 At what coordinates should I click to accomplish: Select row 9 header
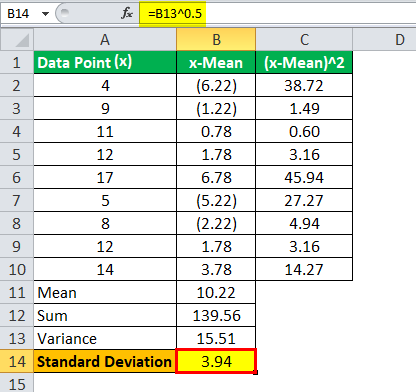click(17, 246)
